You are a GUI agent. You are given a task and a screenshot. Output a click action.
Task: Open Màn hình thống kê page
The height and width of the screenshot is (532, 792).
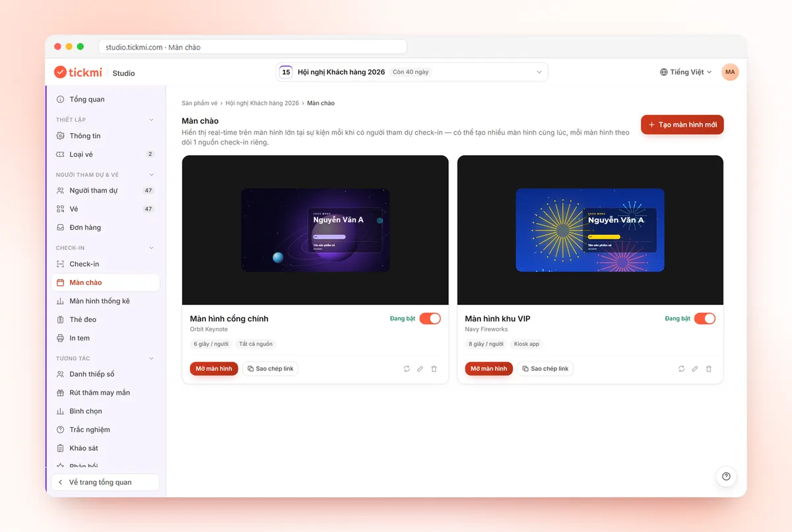[x=106, y=301]
